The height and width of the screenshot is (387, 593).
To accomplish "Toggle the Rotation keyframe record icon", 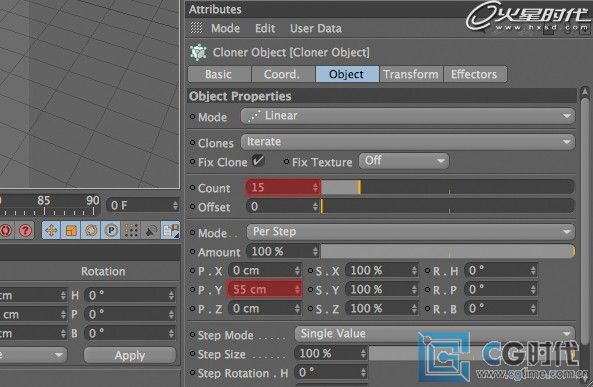I will [x=91, y=230].
